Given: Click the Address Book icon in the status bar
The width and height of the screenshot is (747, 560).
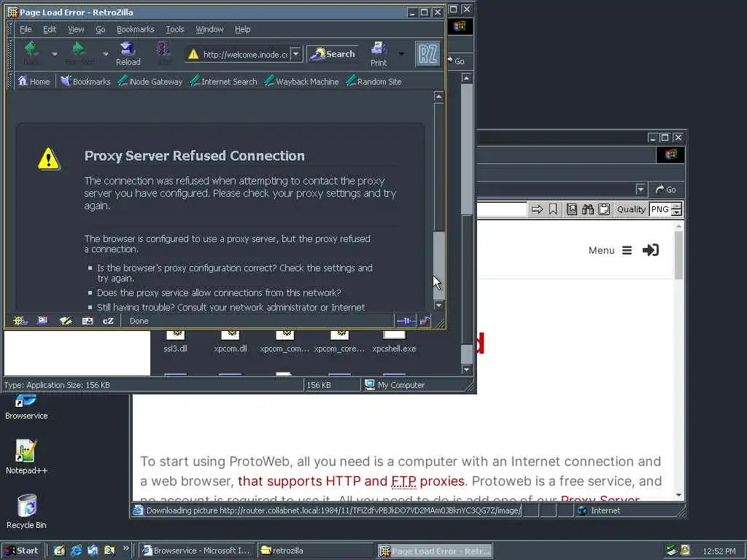Looking at the screenshot, I should (x=88, y=321).
